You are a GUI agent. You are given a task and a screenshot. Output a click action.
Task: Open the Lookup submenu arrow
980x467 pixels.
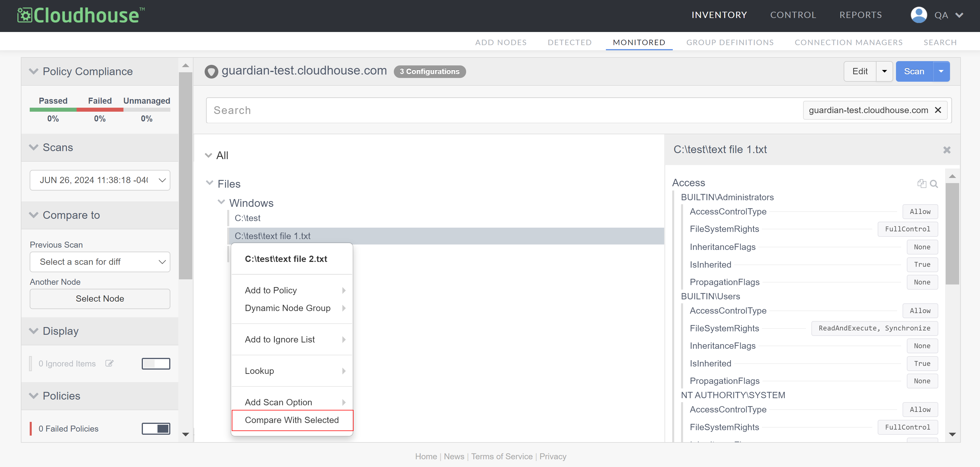pyautogui.click(x=344, y=371)
